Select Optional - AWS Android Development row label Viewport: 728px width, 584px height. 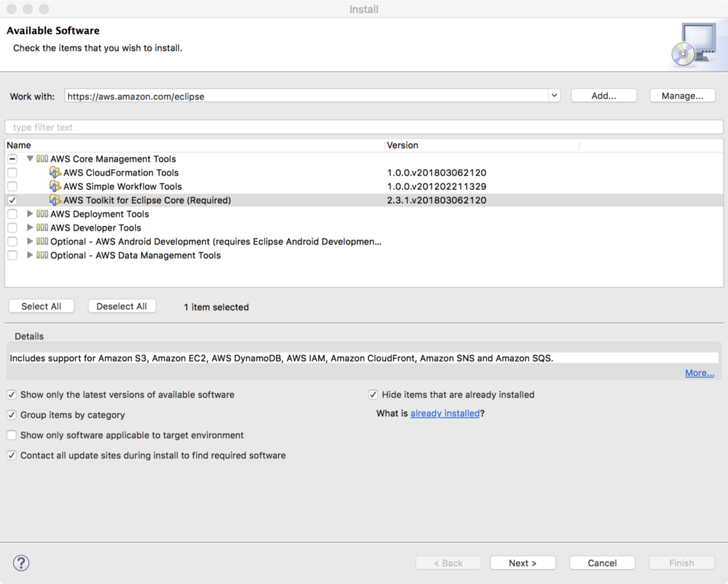tap(216, 242)
